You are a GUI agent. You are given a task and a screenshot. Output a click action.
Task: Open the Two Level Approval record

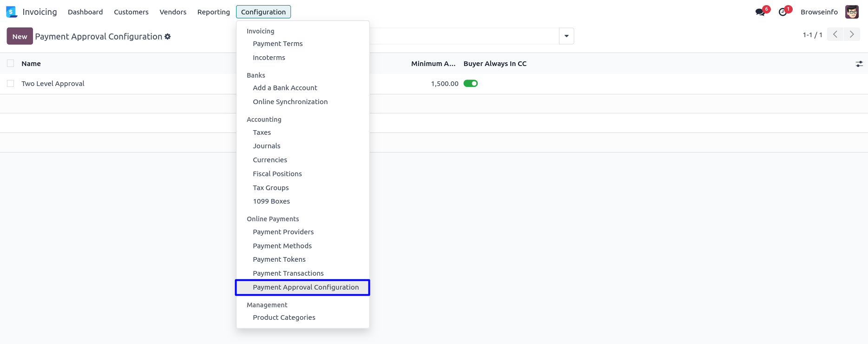click(x=53, y=84)
